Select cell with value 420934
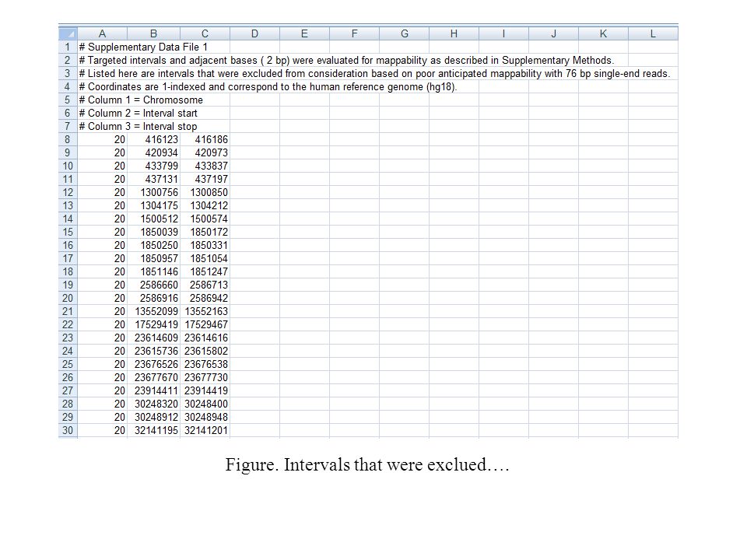This screenshot has height=560, width=747. click(x=153, y=153)
